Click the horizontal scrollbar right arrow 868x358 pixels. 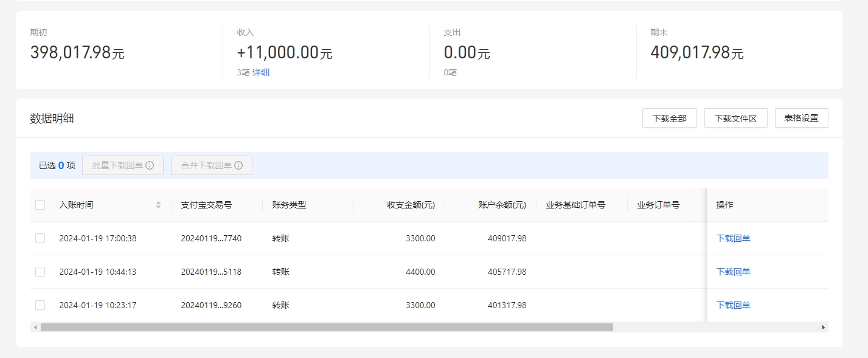(x=824, y=327)
